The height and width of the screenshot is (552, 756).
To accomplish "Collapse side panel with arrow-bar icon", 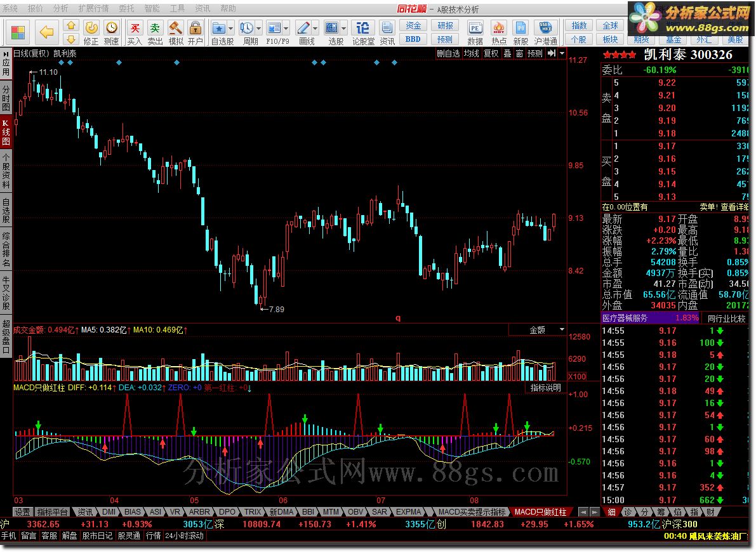I will click(552, 53).
